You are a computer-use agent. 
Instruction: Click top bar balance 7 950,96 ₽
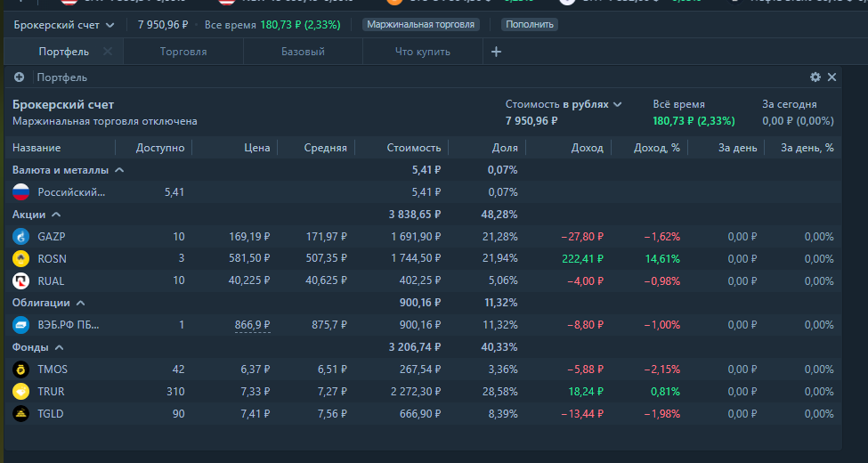(x=163, y=25)
